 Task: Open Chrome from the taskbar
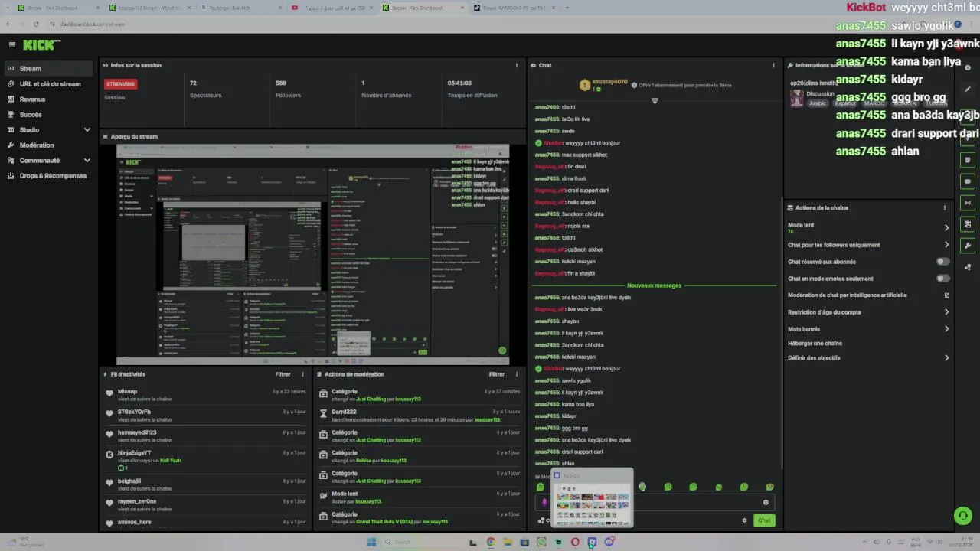491,542
